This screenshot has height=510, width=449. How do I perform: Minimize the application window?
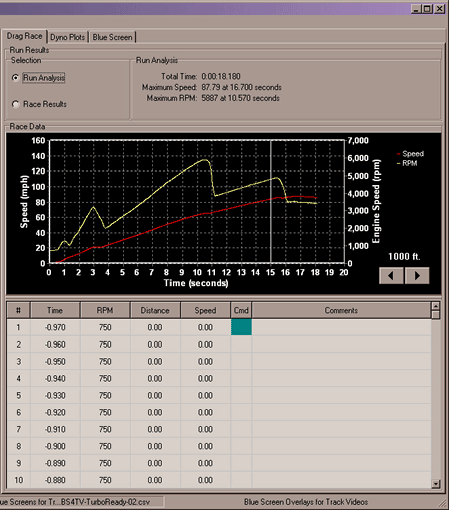(416, 9)
